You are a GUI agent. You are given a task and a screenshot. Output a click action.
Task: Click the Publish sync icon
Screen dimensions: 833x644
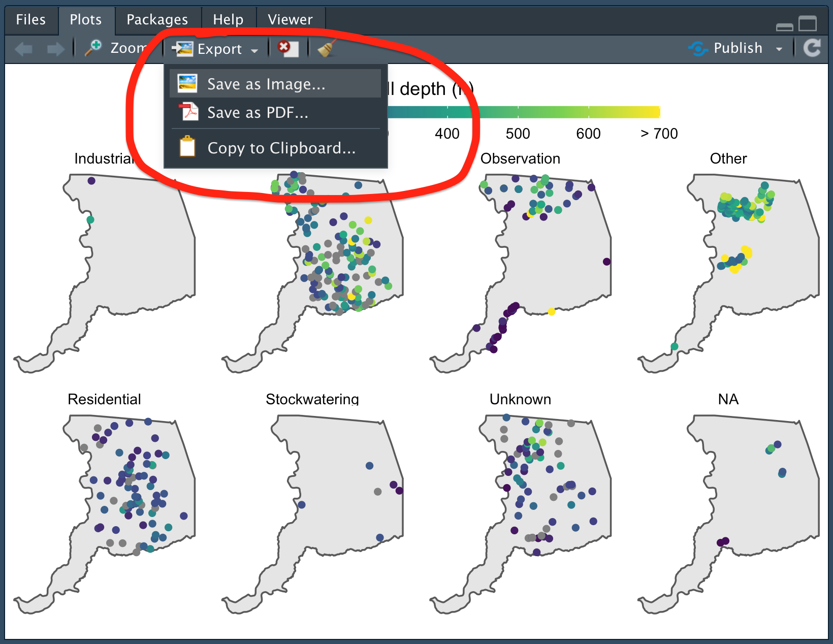(698, 48)
